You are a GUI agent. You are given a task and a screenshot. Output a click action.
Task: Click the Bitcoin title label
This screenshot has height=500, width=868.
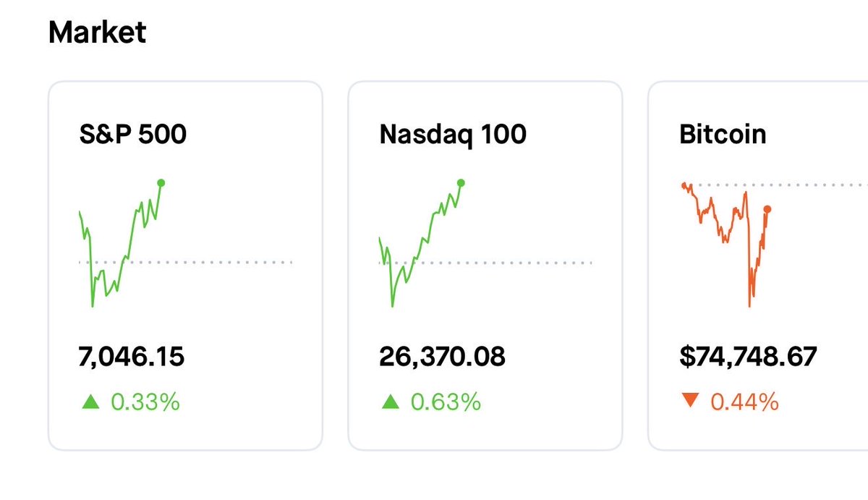723,134
